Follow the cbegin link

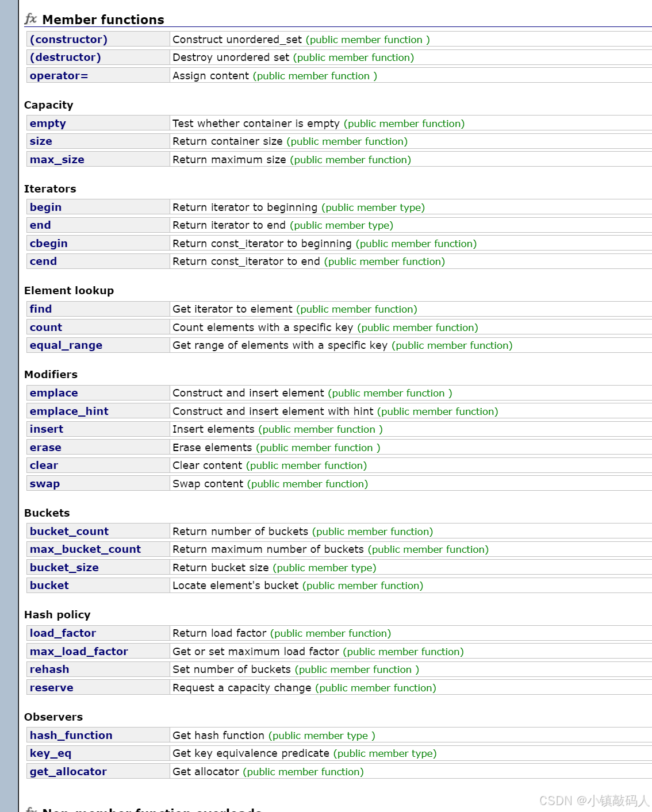coord(48,244)
